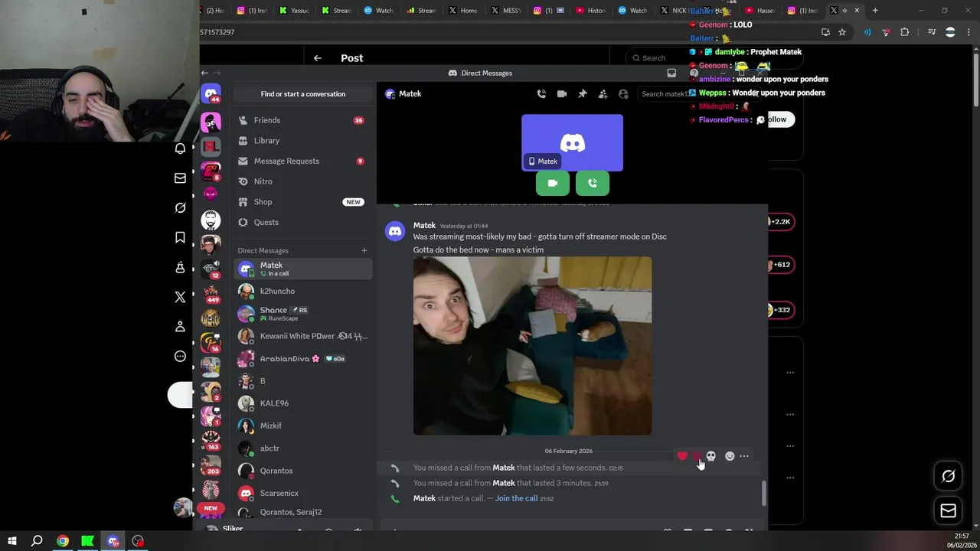Open the Discord inbox icon

[x=671, y=73]
